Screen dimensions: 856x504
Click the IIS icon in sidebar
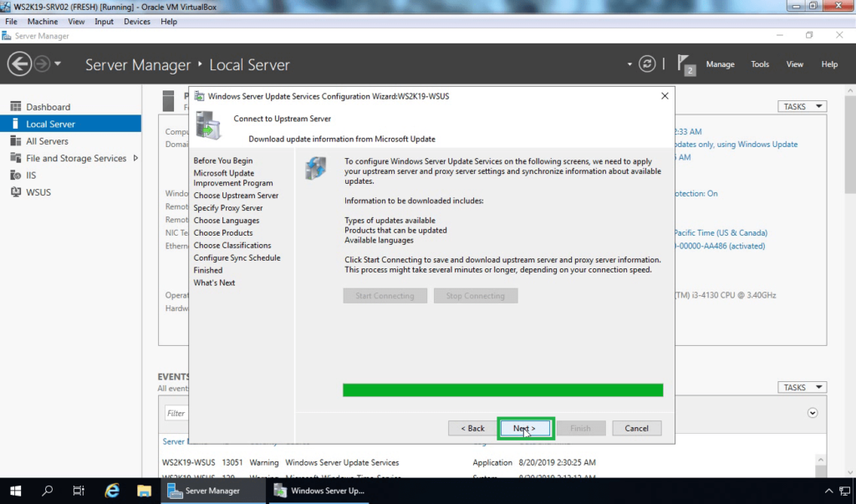point(15,175)
